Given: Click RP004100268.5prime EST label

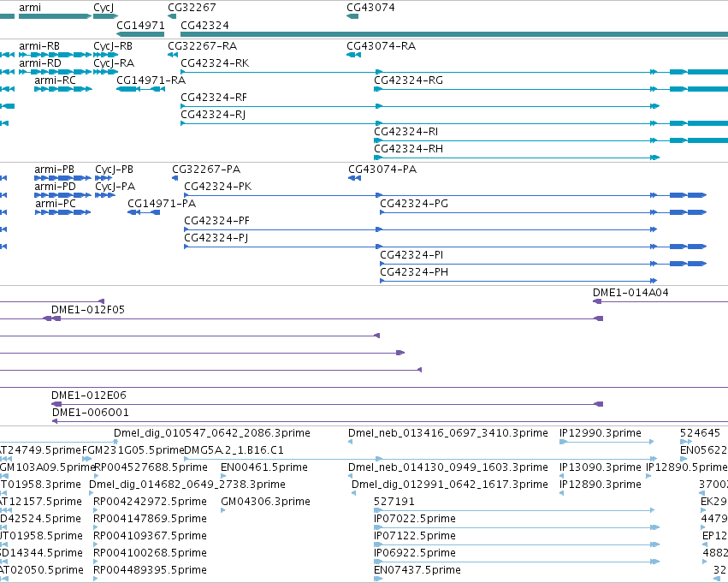Looking at the screenshot, I should (150, 554).
